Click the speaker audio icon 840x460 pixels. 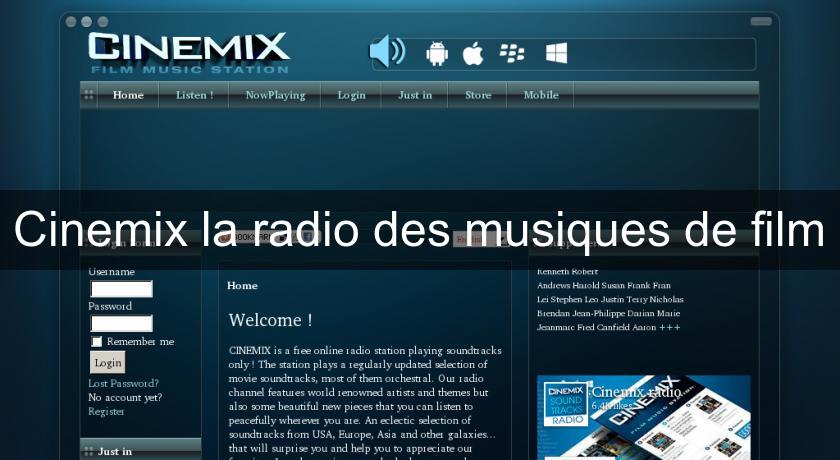point(387,51)
